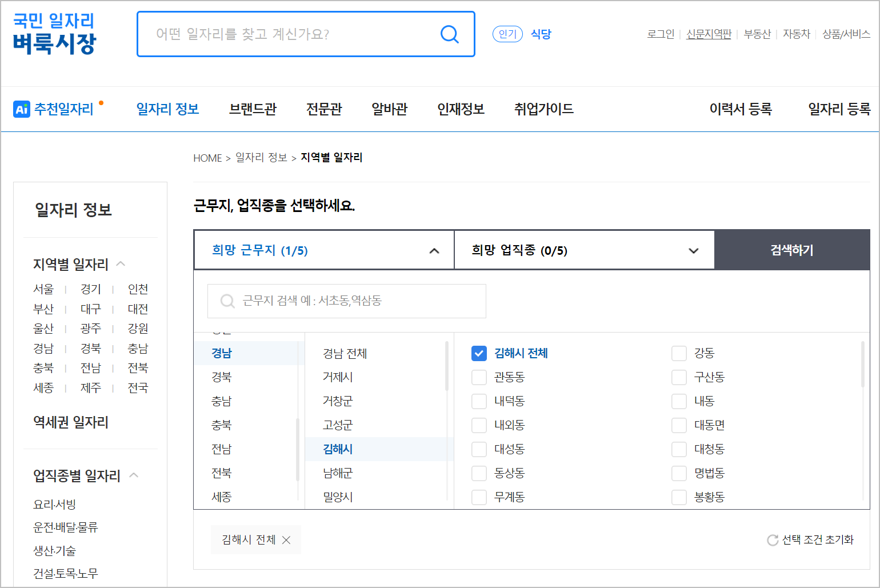Click the 로그인 link
Viewport: 880px width, 588px height.
661,34
